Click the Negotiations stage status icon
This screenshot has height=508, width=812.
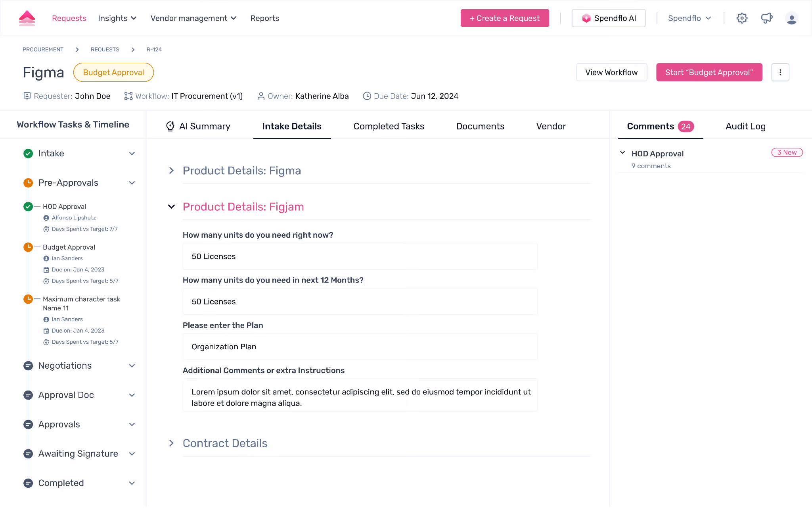click(28, 366)
